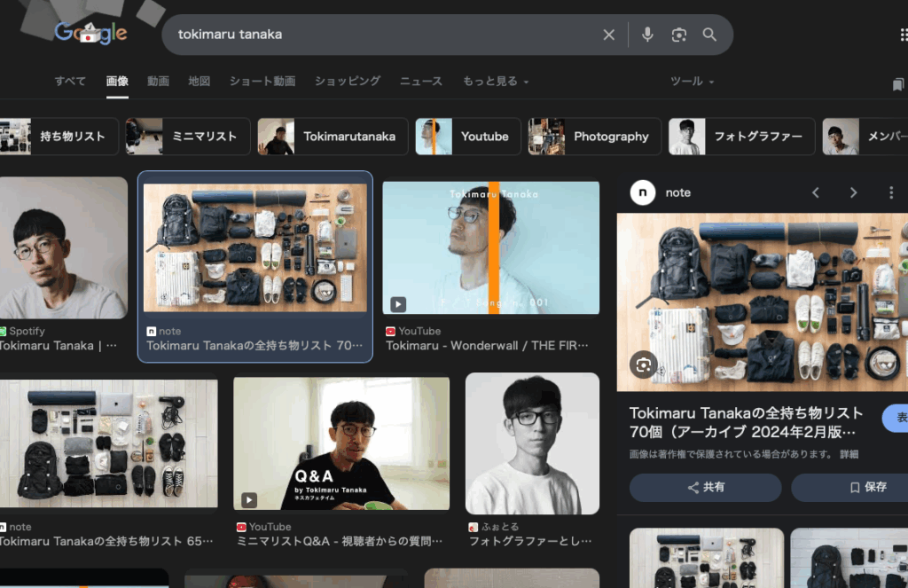Click the note logo in the preview panel
Image resolution: width=908 pixels, height=588 pixels.
641,192
